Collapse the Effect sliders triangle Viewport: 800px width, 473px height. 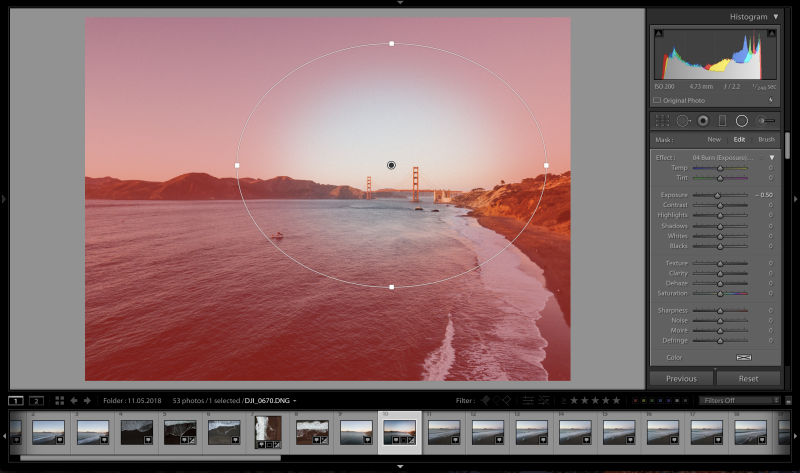tap(772, 158)
